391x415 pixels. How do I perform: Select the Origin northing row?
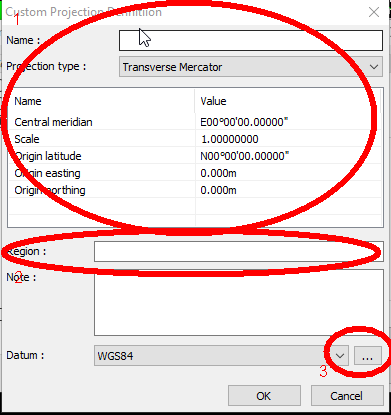(x=195, y=190)
